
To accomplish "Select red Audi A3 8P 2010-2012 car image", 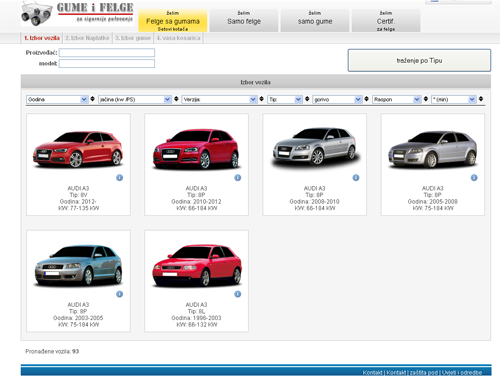I will point(196,149).
